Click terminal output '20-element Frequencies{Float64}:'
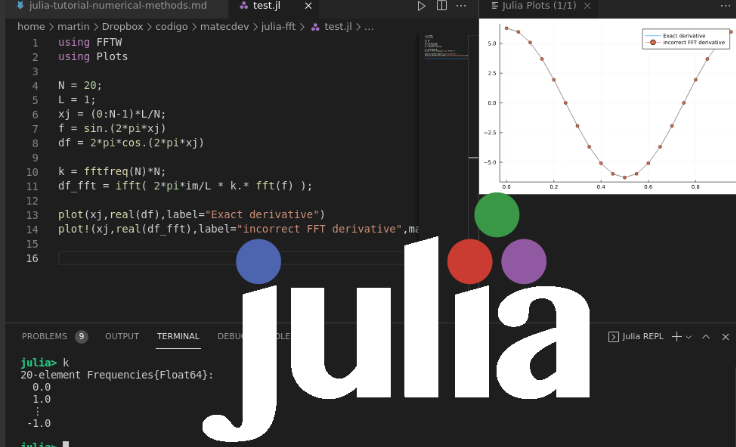Screen dimensions: 736x447 [x=117, y=375]
